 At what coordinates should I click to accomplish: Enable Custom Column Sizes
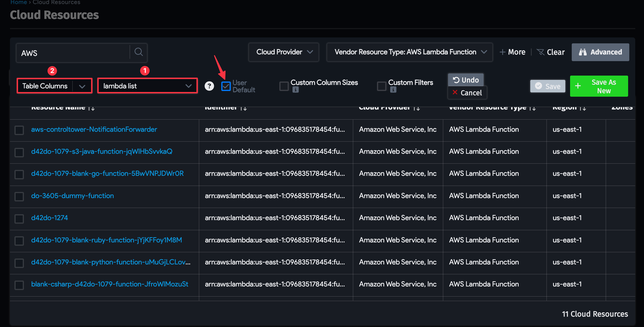pos(284,86)
